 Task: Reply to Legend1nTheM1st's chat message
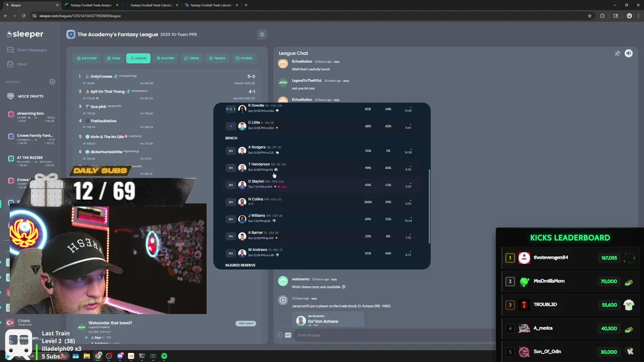point(346,80)
